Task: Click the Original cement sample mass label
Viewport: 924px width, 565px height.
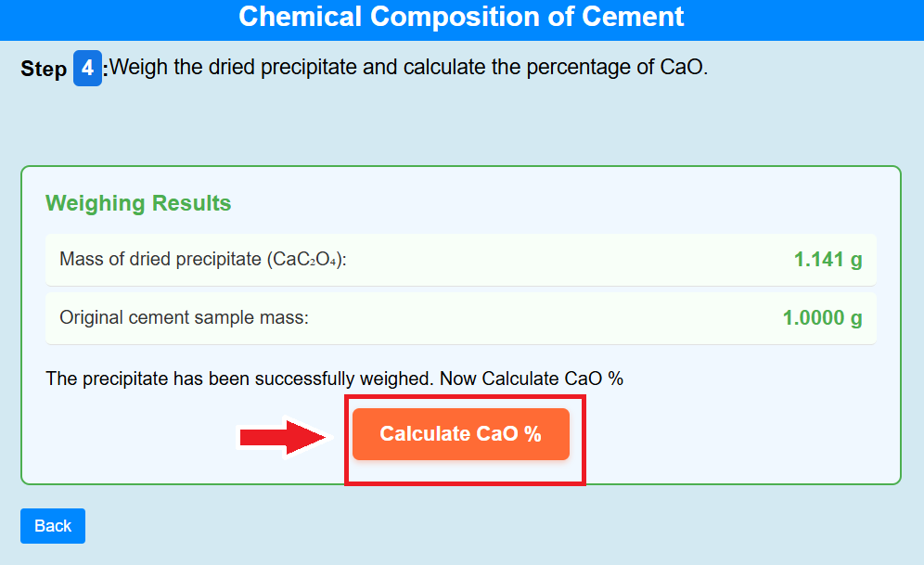Action: tap(184, 318)
